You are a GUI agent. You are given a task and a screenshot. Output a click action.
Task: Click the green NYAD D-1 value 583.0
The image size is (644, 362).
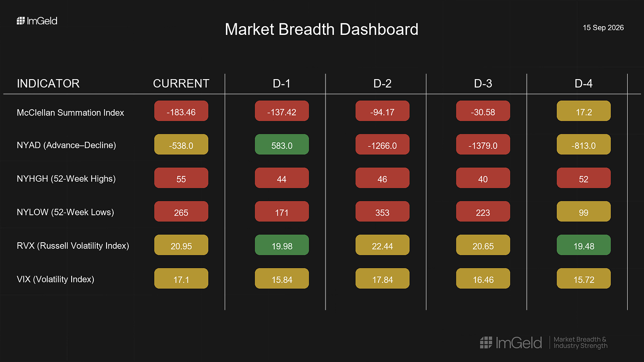coord(282,145)
